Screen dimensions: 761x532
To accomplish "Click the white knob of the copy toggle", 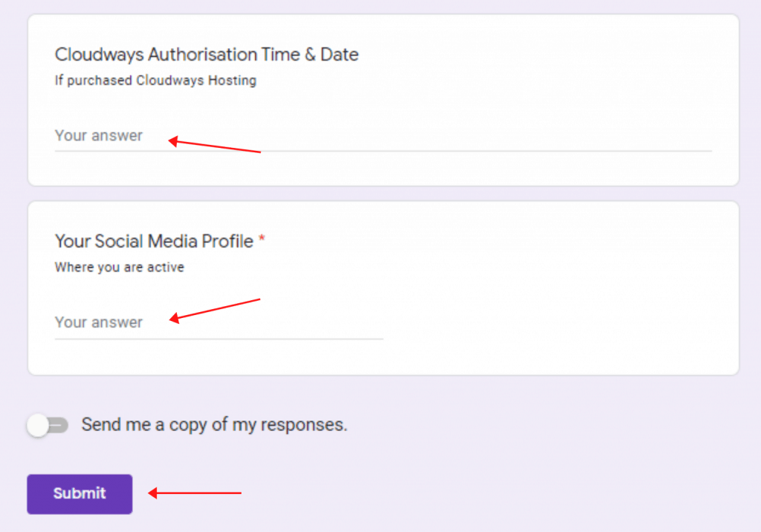I will tap(37, 426).
